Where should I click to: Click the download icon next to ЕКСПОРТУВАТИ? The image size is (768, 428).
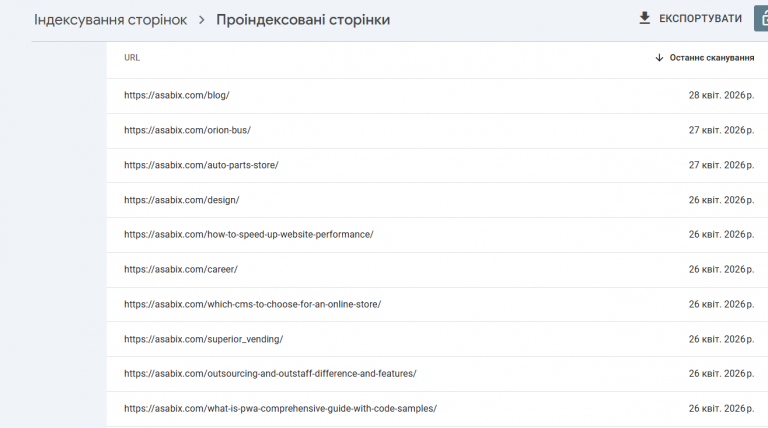pos(645,18)
